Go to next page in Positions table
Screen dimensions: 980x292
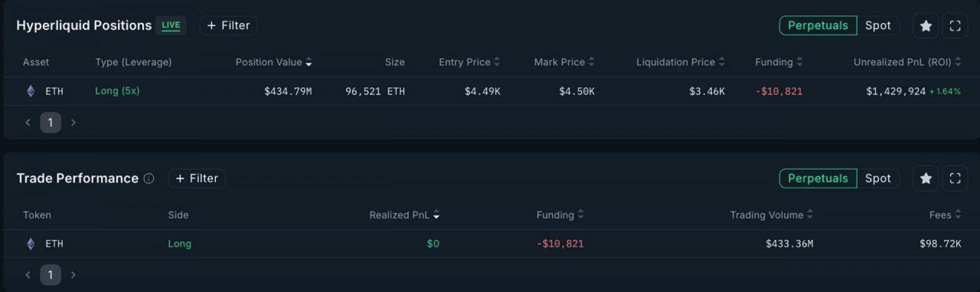(x=73, y=123)
